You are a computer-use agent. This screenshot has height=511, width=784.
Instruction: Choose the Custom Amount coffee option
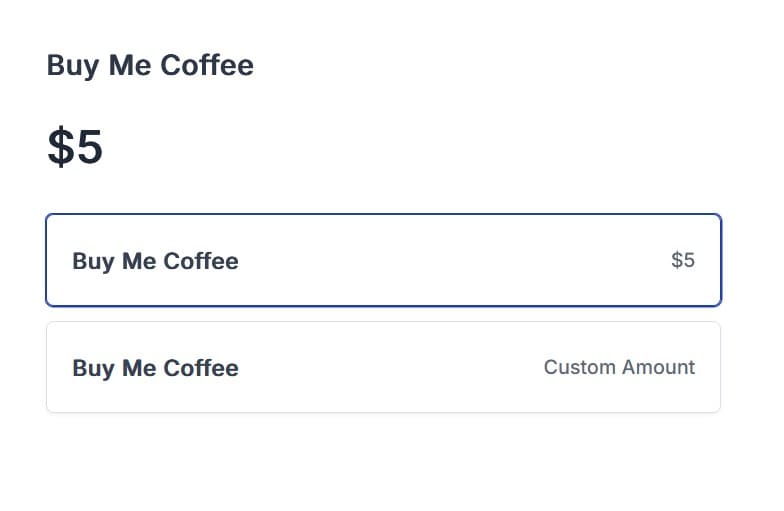[383, 367]
